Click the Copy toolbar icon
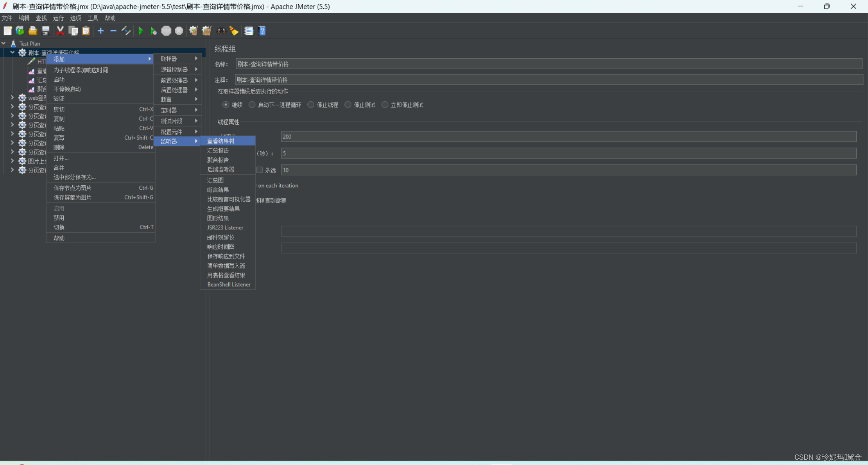 [73, 31]
